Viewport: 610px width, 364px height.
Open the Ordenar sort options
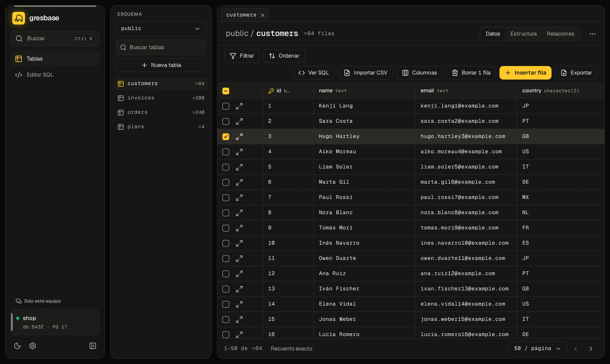pyautogui.click(x=284, y=56)
